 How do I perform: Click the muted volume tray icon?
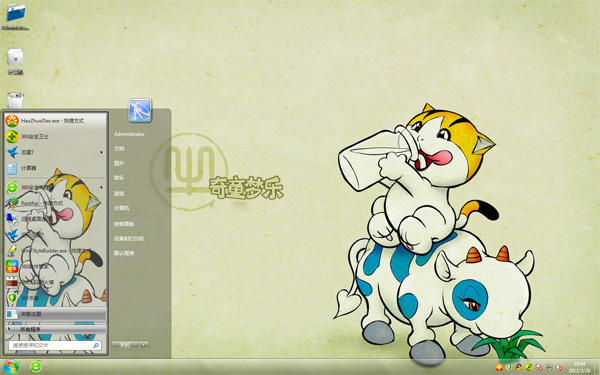[559, 367]
